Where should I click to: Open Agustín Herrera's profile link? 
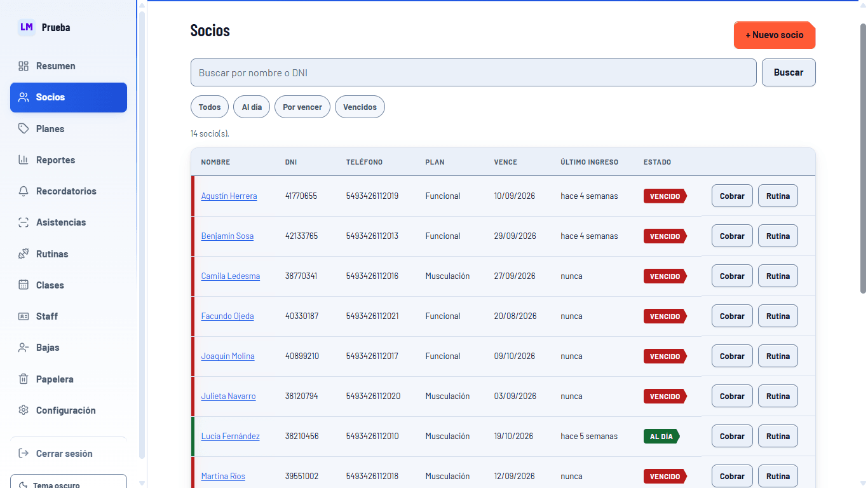229,196
